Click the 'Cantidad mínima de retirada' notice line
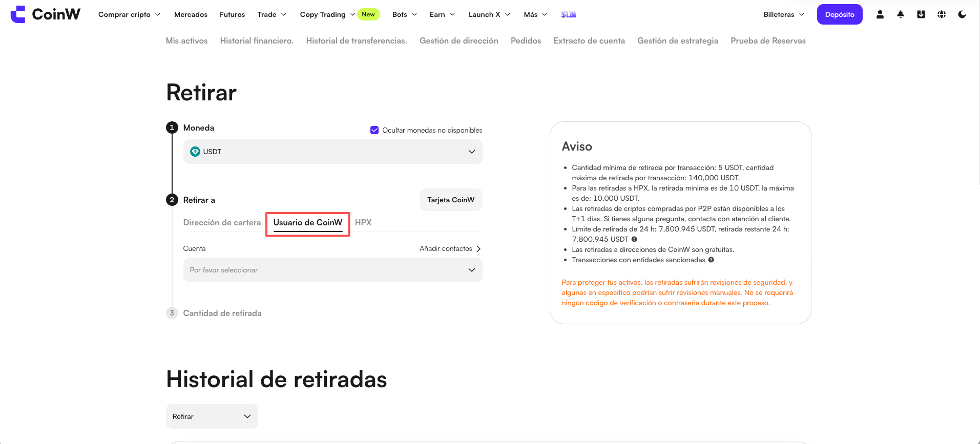This screenshot has width=980, height=444. coord(673,173)
